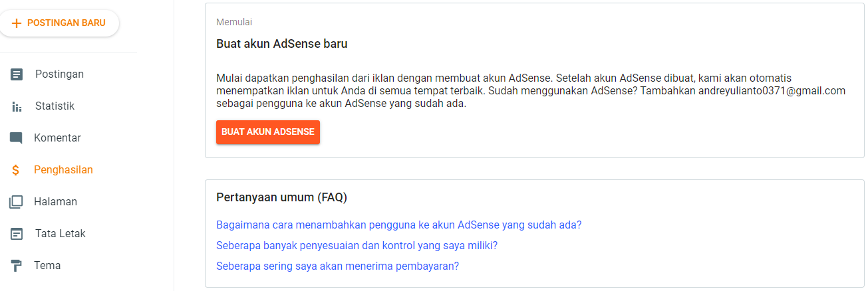Viewport: 868px width, 291px height.
Task: Click the Penghasilan dollar sign icon
Action: pyautogui.click(x=16, y=170)
